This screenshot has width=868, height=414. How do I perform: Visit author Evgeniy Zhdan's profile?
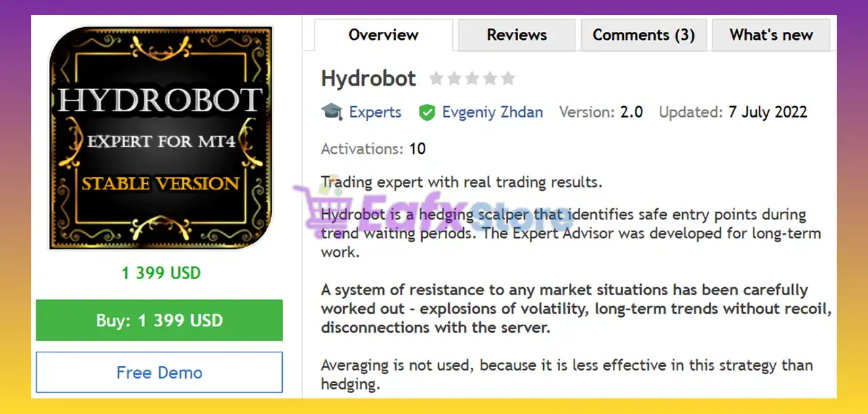click(x=492, y=113)
